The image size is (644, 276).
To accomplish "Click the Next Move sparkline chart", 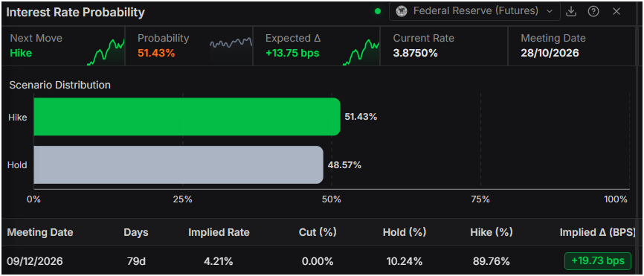I will pyautogui.click(x=106, y=51).
